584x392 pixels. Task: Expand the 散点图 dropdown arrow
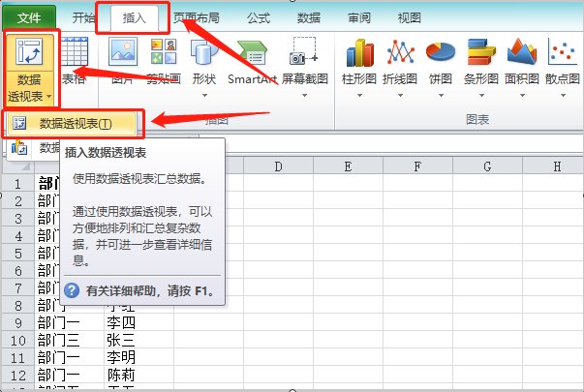coord(563,95)
